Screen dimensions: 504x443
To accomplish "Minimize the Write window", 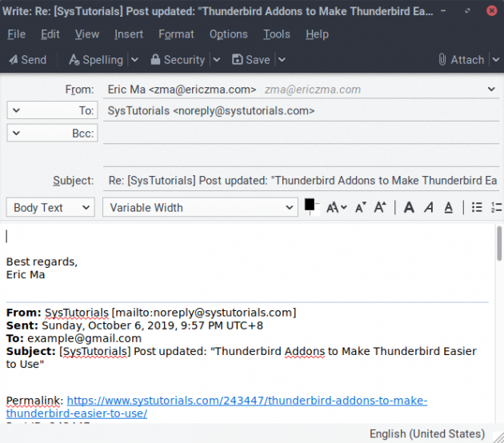I will 443,11.
